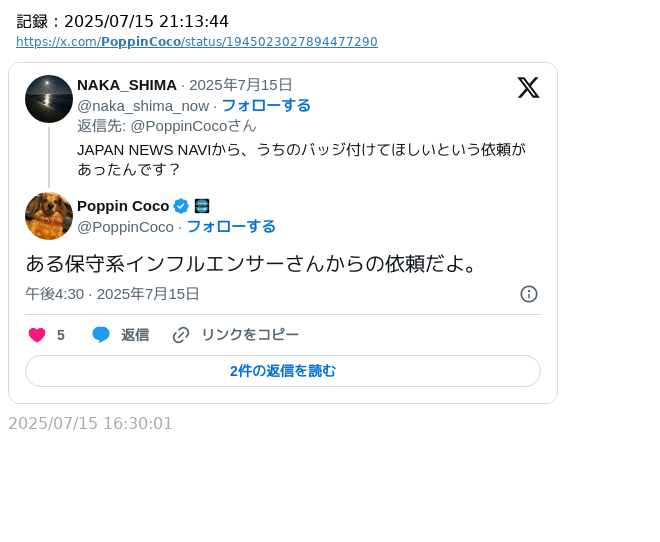
Task: Click the NAKA_SHIMA display name
Action: coord(127,85)
